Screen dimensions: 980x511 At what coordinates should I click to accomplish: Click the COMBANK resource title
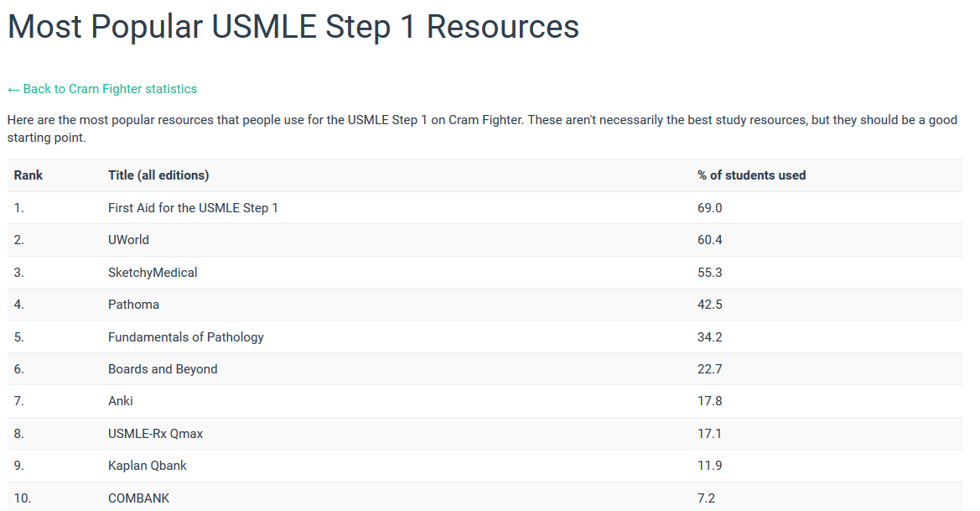139,498
